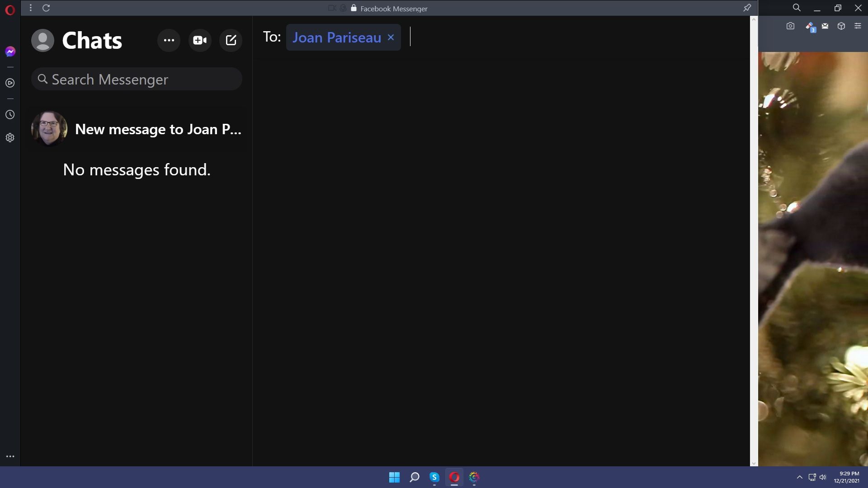This screenshot has width=868, height=488.
Task: Expand the bottom more options area
Action: pos(10,456)
